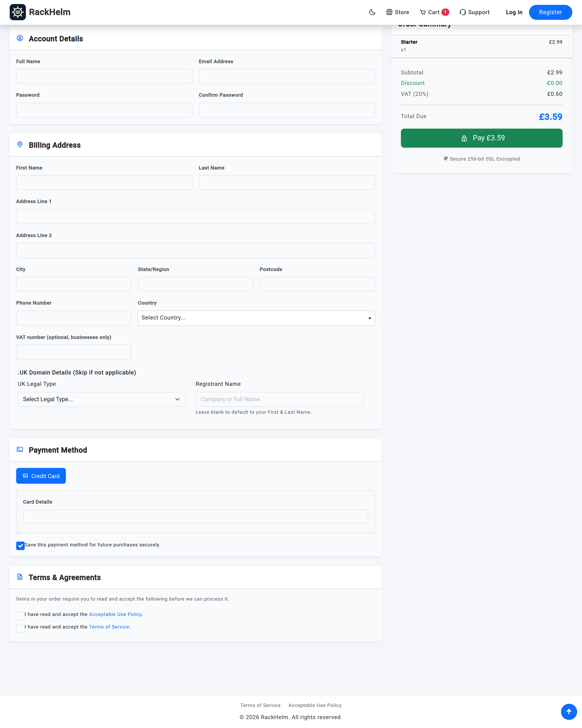The height and width of the screenshot is (728, 582).
Task: Open Terms of Service link in terms
Action: click(109, 627)
